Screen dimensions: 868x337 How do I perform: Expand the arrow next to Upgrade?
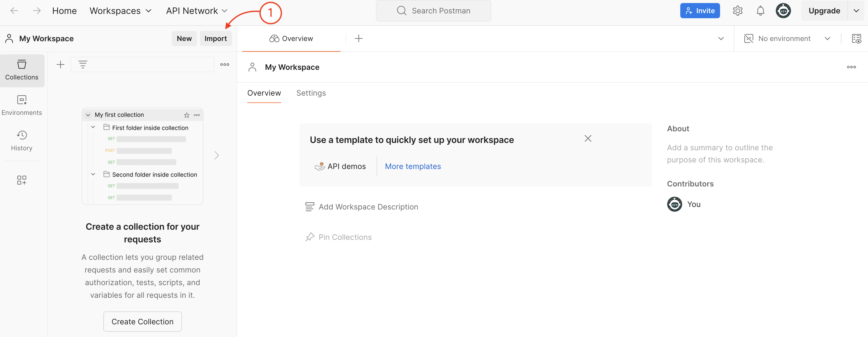pyautogui.click(x=856, y=11)
